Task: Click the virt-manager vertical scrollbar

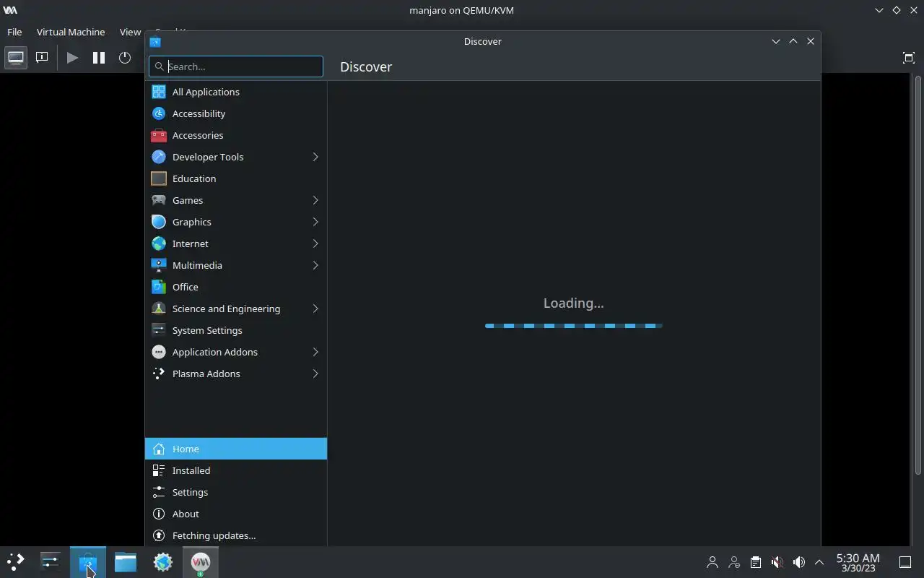Action: pos(918,275)
